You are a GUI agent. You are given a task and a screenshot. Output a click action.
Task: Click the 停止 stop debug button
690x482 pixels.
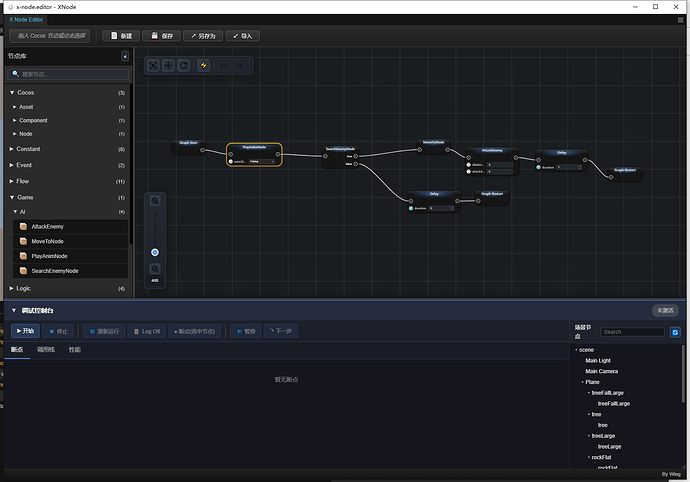[x=59, y=331]
